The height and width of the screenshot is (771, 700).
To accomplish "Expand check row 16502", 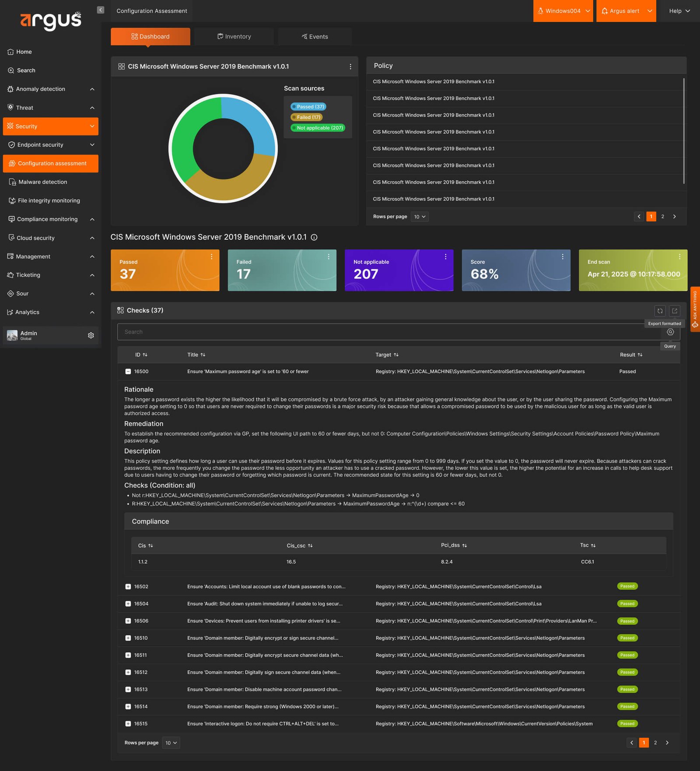I will (x=128, y=586).
